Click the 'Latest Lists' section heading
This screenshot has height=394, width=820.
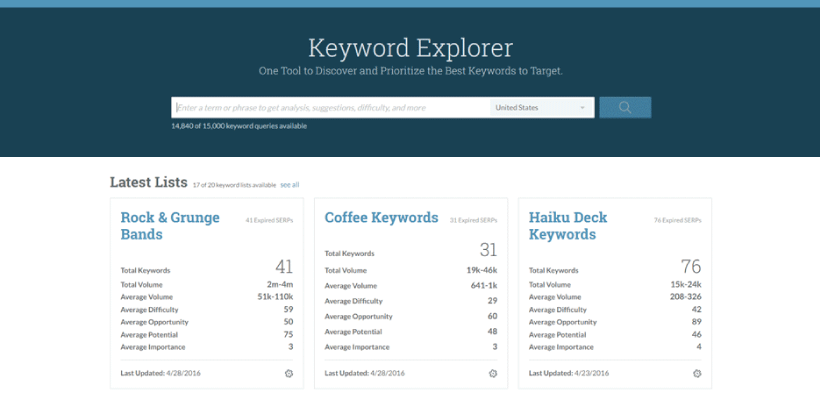149,182
